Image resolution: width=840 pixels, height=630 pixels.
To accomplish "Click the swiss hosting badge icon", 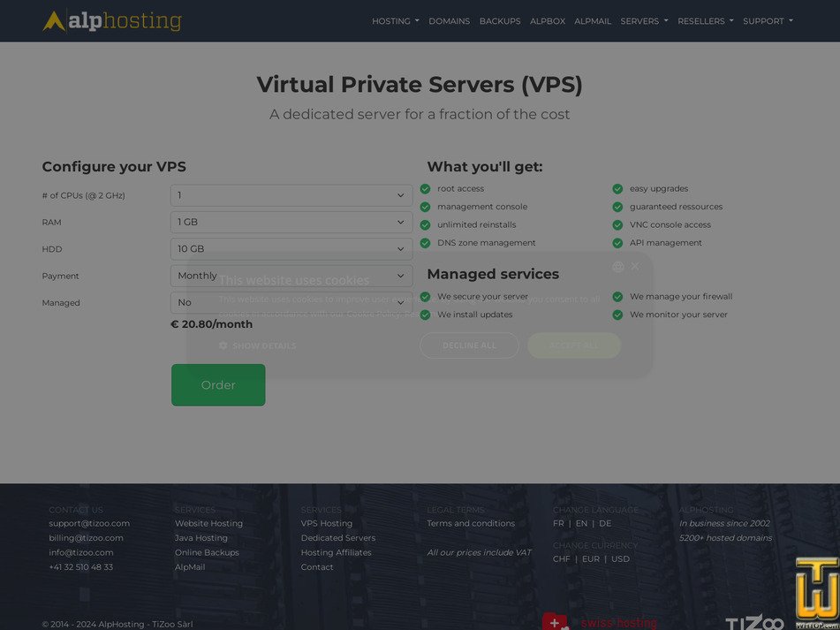I will click(556, 622).
